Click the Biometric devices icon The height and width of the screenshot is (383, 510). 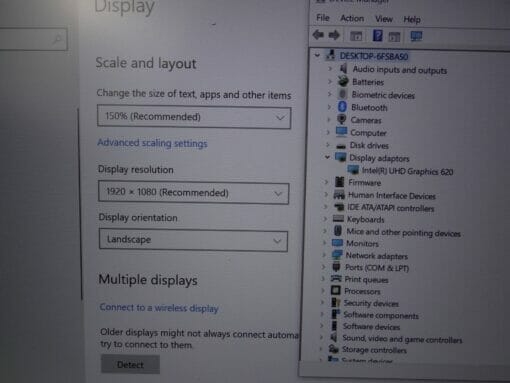(x=342, y=94)
